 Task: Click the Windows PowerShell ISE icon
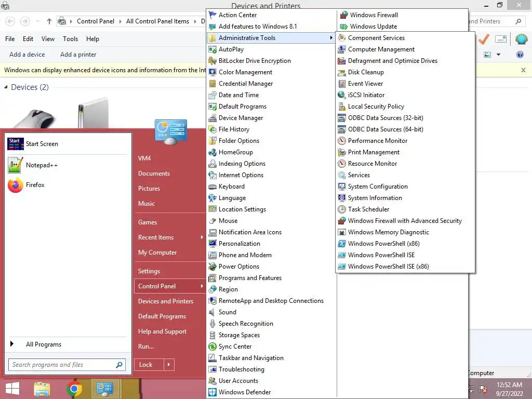pyautogui.click(x=342, y=255)
